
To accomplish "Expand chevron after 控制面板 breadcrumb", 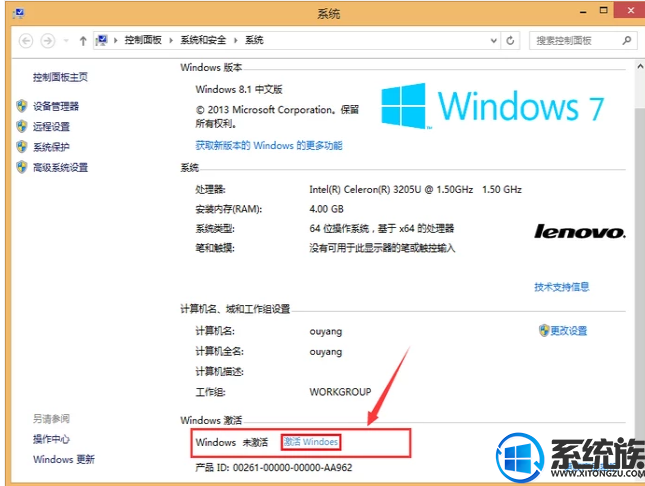I will point(171,40).
